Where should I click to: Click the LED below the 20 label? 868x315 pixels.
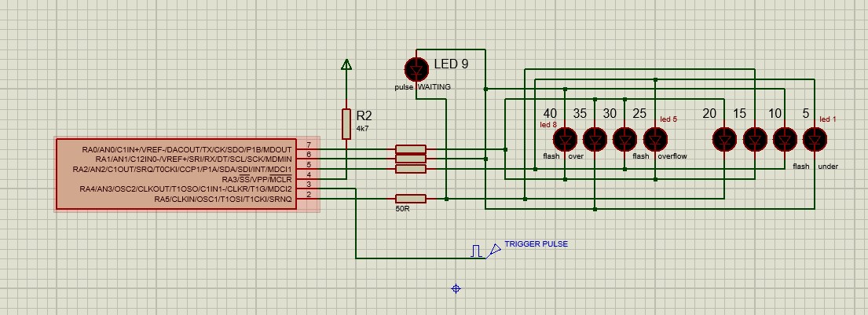724,140
